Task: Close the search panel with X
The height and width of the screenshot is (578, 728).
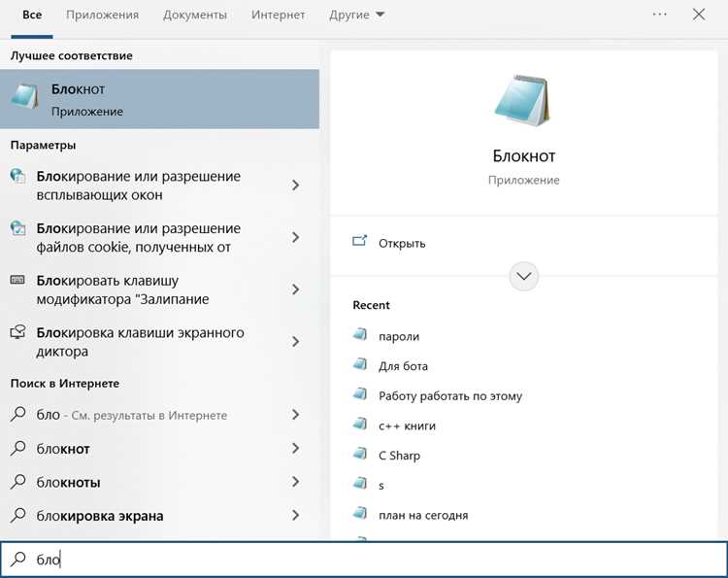Action: [x=698, y=15]
